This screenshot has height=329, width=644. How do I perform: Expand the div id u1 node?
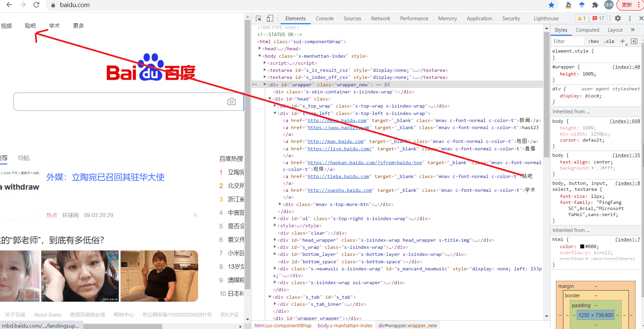tap(275, 218)
